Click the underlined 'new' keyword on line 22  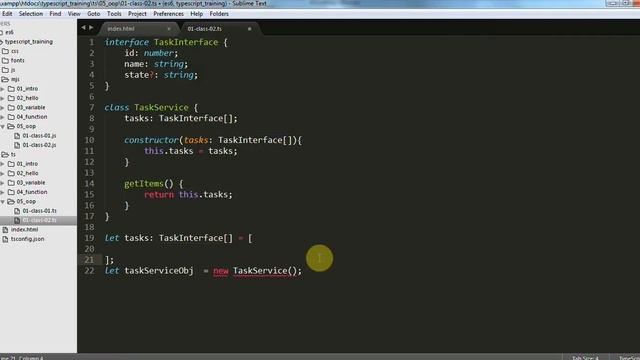pyautogui.click(x=221, y=271)
